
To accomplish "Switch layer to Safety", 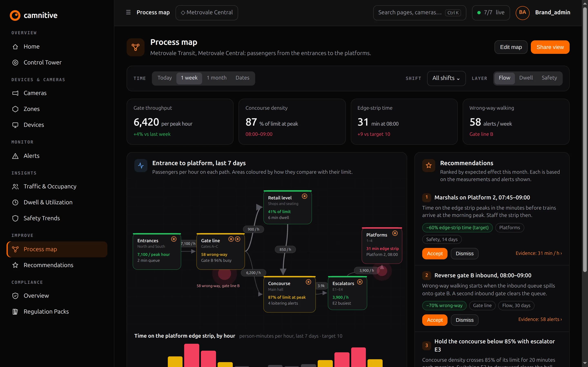I will pyautogui.click(x=549, y=78).
